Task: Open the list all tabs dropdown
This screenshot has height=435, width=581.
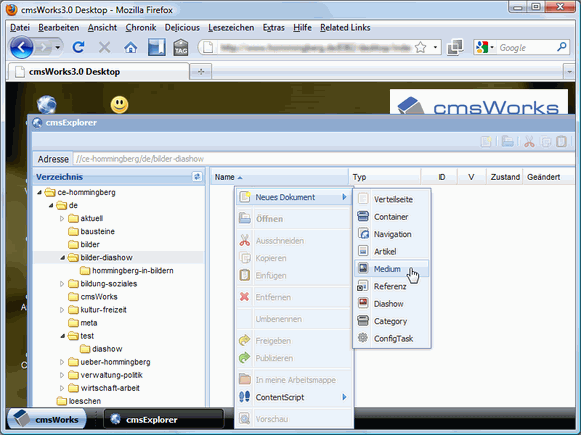Action: [569, 72]
